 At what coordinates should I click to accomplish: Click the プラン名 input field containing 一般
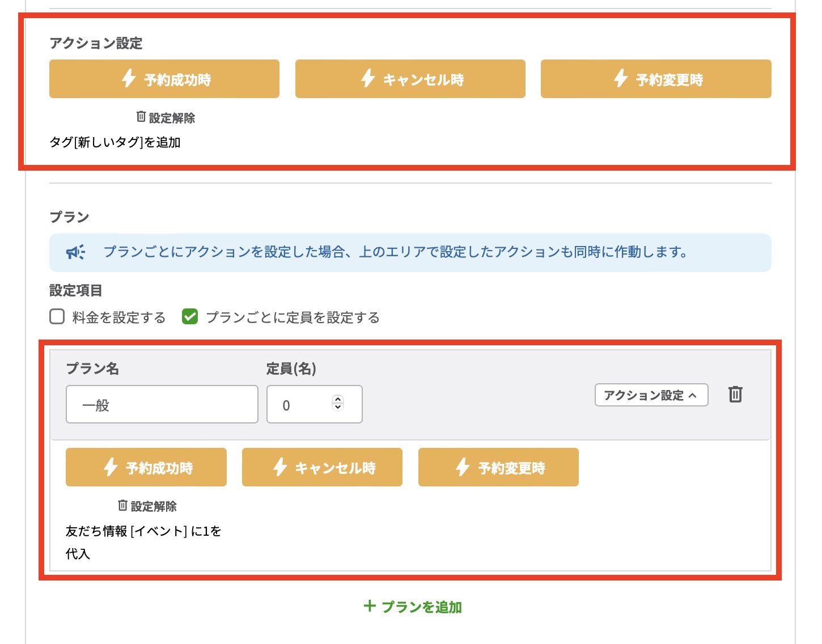point(162,404)
